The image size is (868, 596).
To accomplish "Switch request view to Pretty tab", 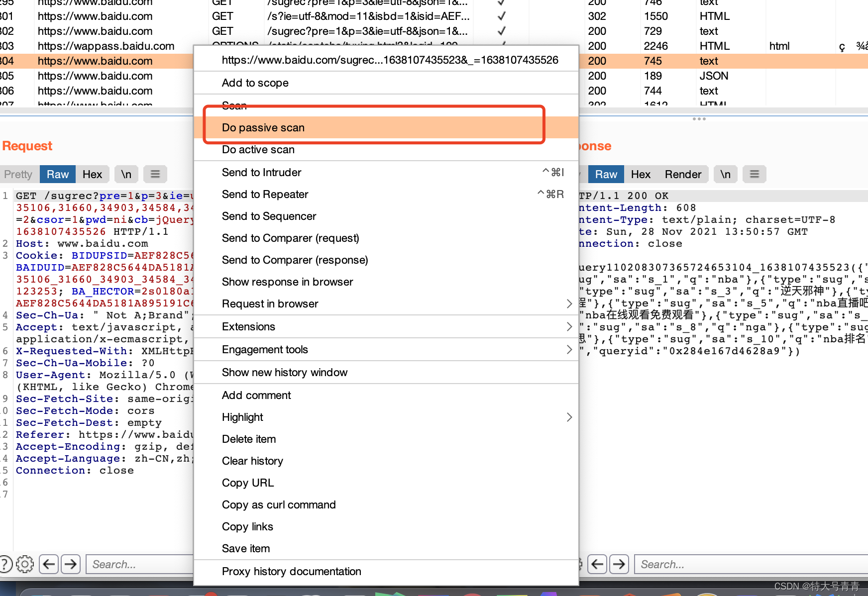I will pos(18,174).
